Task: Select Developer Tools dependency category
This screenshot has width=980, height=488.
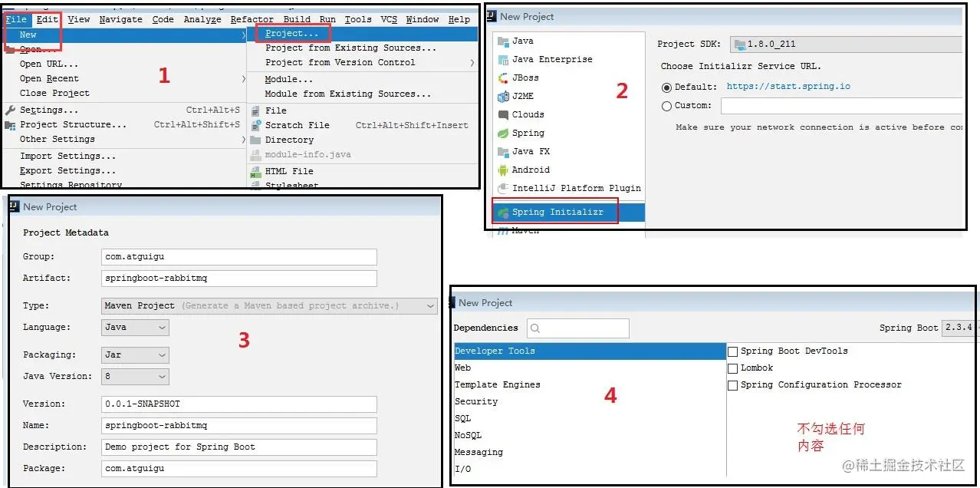Action: click(x=590, y=351)
